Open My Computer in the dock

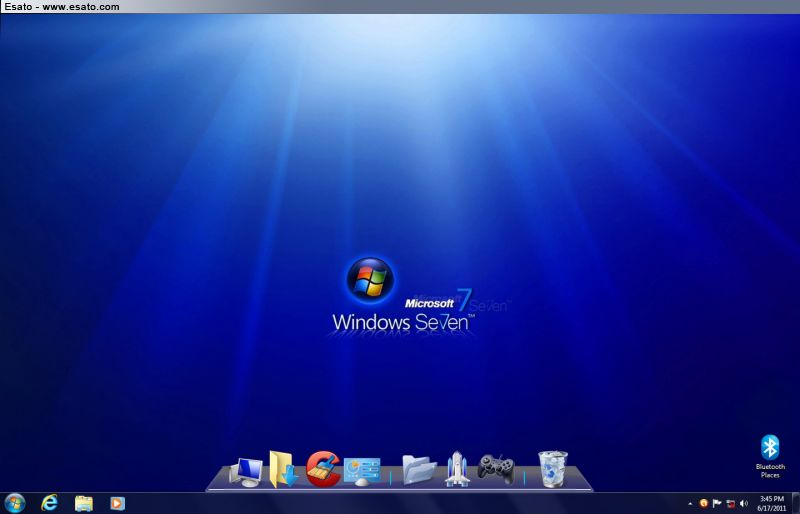pos(246,473)
